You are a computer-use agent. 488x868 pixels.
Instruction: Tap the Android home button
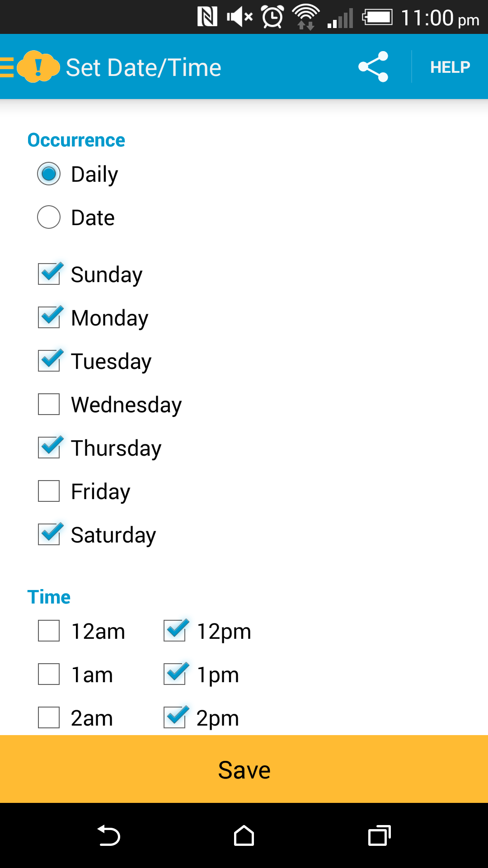(x=244, y=835)
